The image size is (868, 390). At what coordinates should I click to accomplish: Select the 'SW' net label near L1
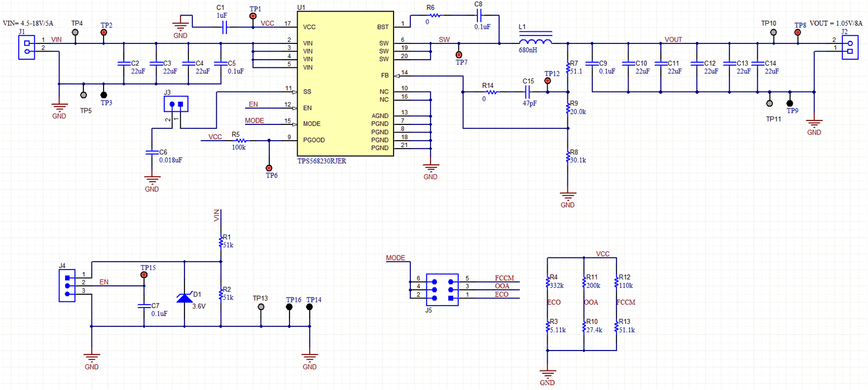click(444, 39)
